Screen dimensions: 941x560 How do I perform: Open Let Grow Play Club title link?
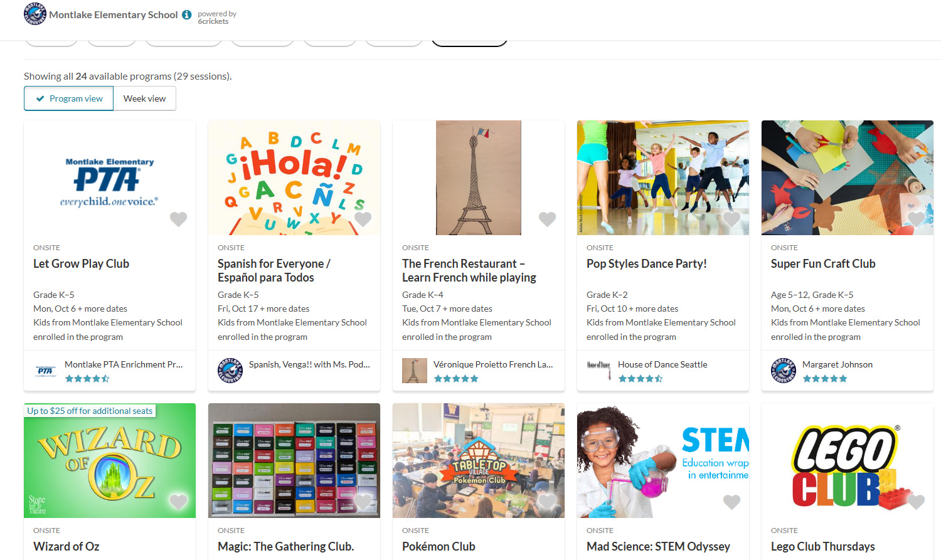82,264
